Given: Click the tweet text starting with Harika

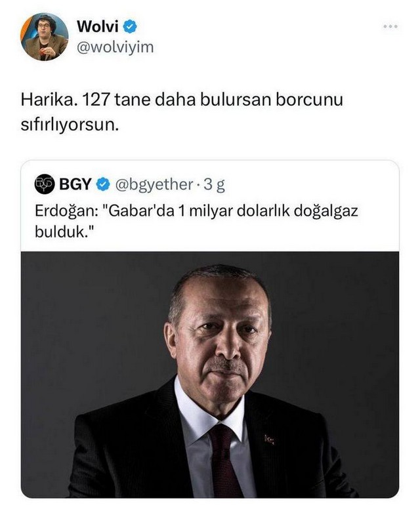Looking at the screenshot, I should [x=182, y=112].
